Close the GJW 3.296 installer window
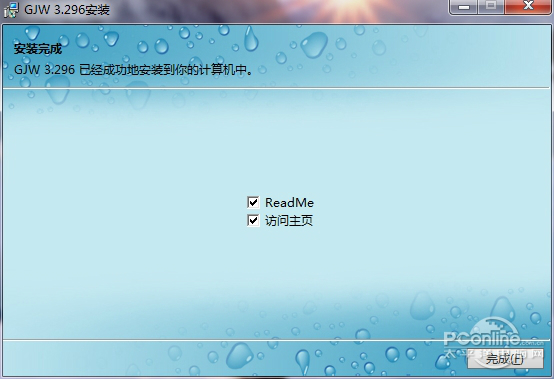Screen dimensions: 554x379 click(528, 6)
